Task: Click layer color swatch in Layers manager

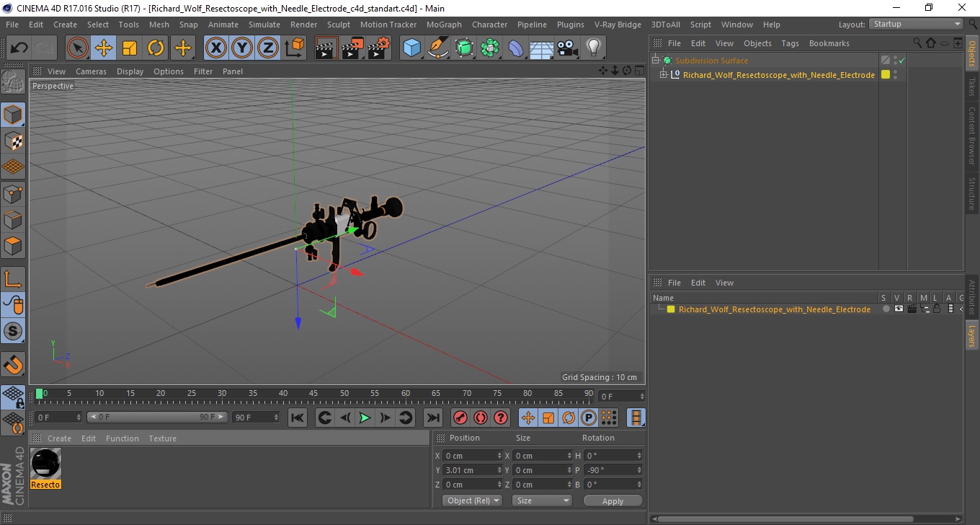Action: coord(671,309)
